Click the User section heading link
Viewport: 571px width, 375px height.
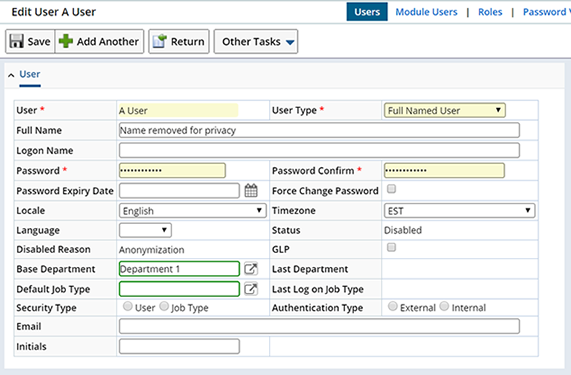point(30,74)
